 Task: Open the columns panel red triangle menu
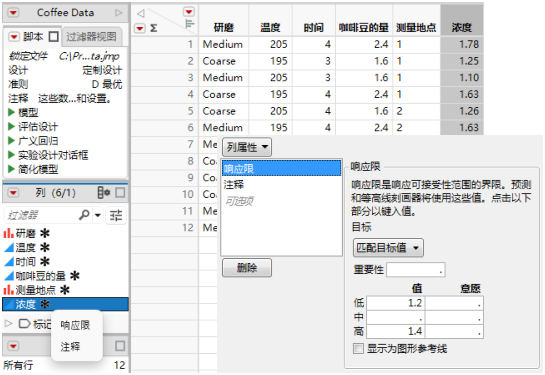click(x=13, y=193)
